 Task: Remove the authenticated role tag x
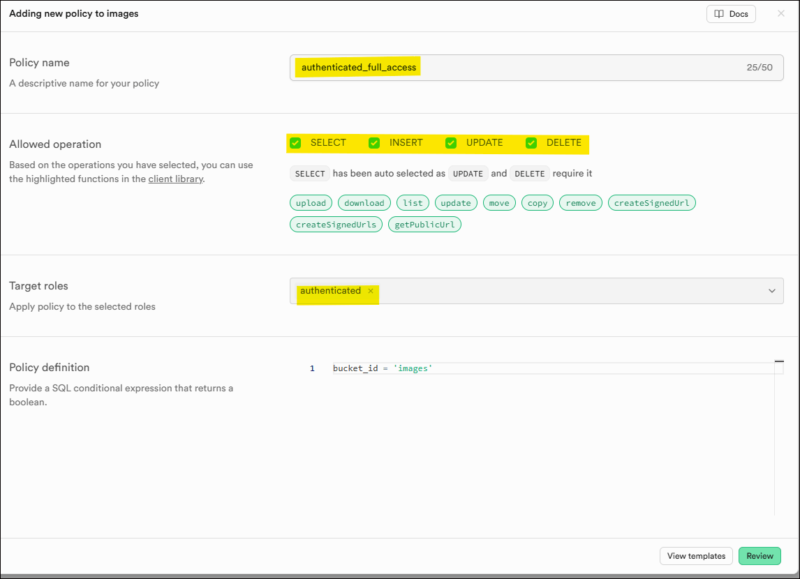coord(370,291)
